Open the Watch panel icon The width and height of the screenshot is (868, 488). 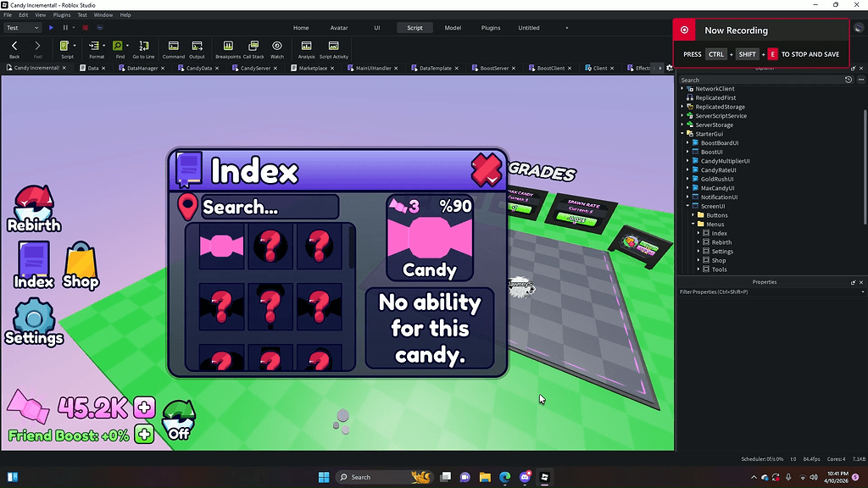click(277, 46)
